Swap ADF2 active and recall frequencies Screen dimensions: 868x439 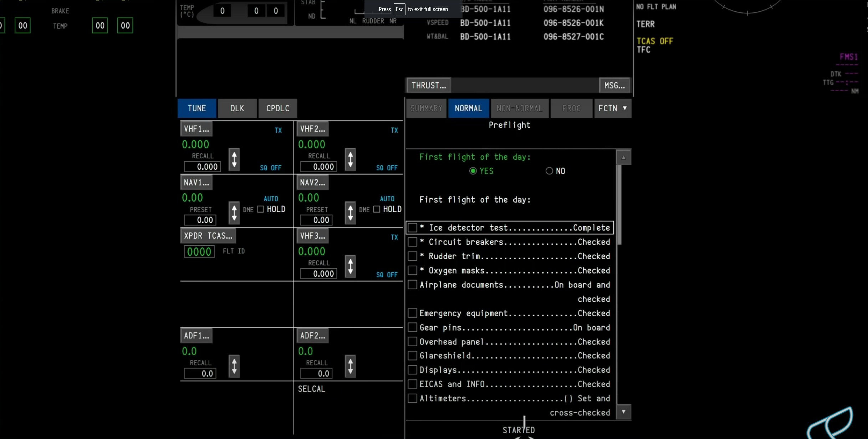click(350, 366)
